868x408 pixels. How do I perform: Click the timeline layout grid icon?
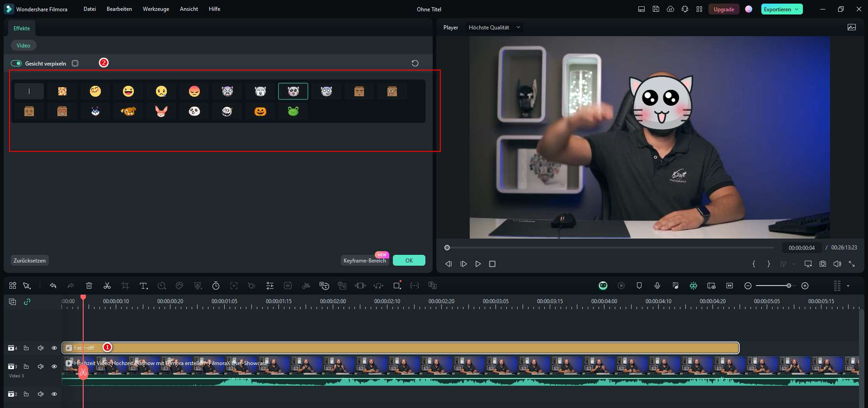pyautogui.click(x=13, y=286)
